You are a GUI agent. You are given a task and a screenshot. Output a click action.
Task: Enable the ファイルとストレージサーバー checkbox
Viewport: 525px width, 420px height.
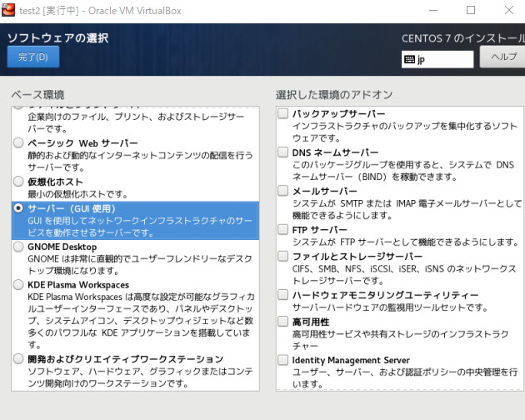tap(283, 257)
